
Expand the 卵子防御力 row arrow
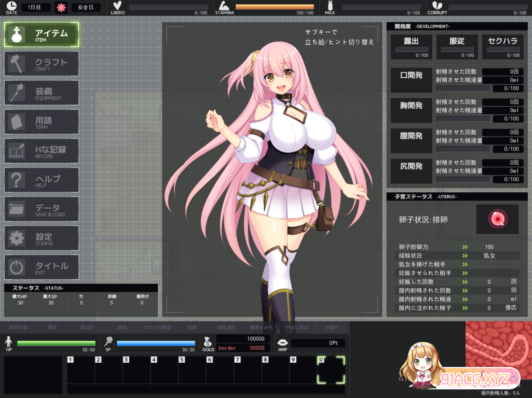pos(465,247)
